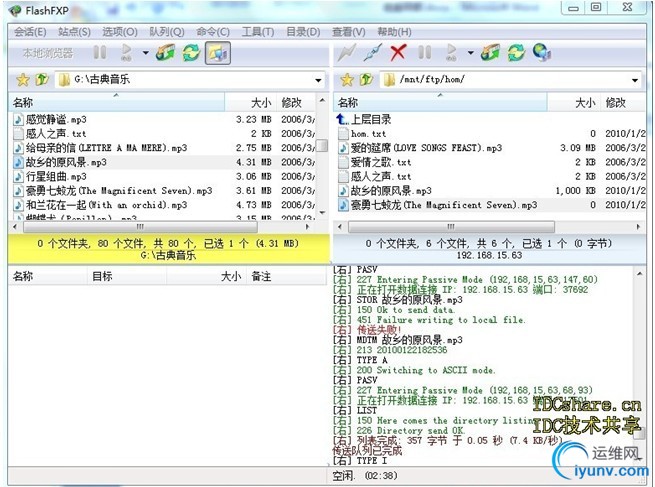Open the dropdown arrow beside remote play icon
655x487 pixels.
pyautogui.click(x=471, y=53)
